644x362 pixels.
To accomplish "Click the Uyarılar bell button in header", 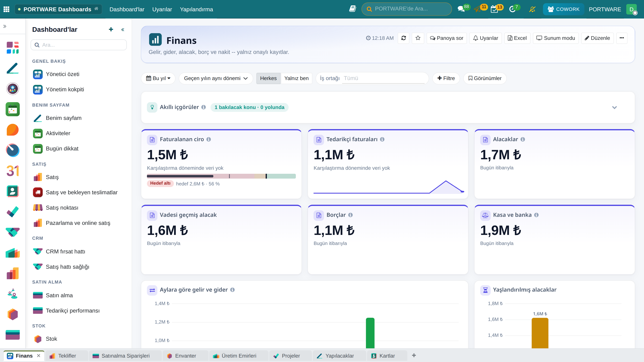I will click(485, 38).
